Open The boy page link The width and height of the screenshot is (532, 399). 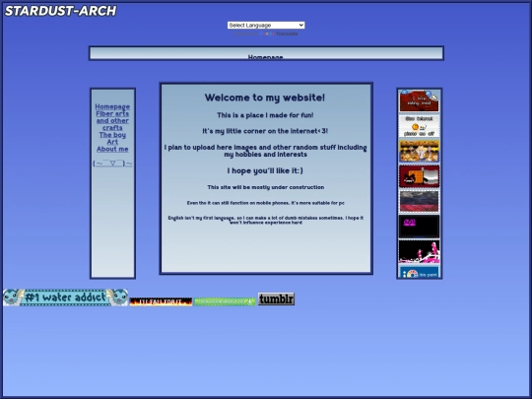tap(112, 135)
